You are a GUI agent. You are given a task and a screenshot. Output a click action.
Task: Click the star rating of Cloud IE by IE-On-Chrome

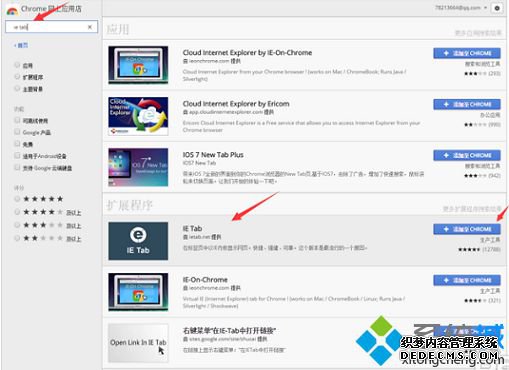476,74
